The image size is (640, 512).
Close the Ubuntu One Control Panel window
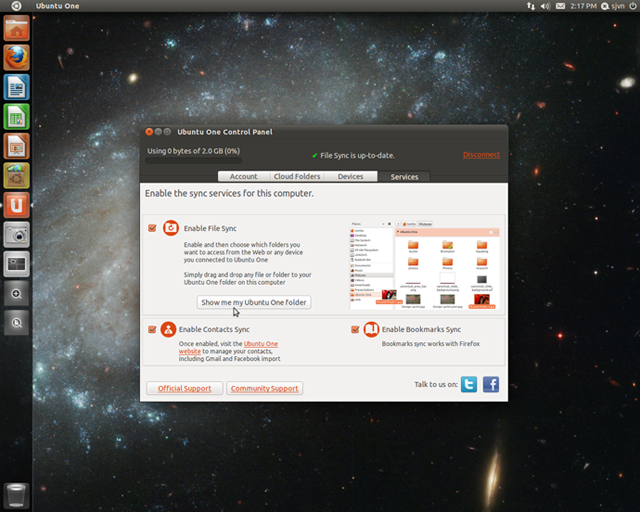pos(149,131)
